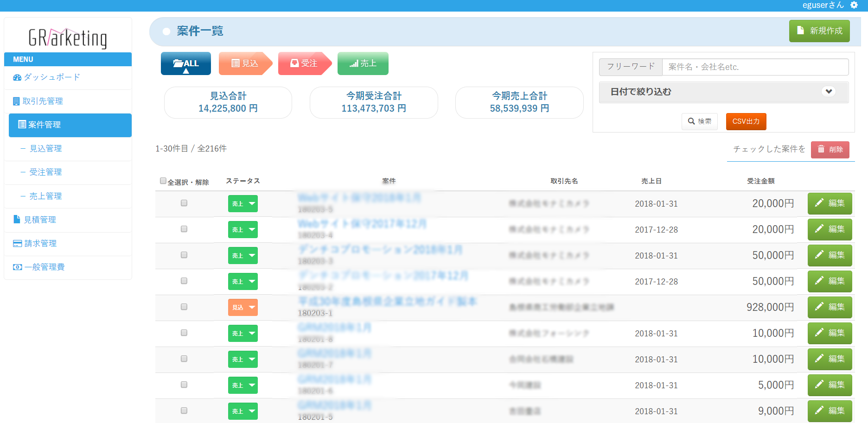The height and width of the screenshot is (423, 868).
Task: Filter list with the 売上 tab
Action: tap(363, 63)
